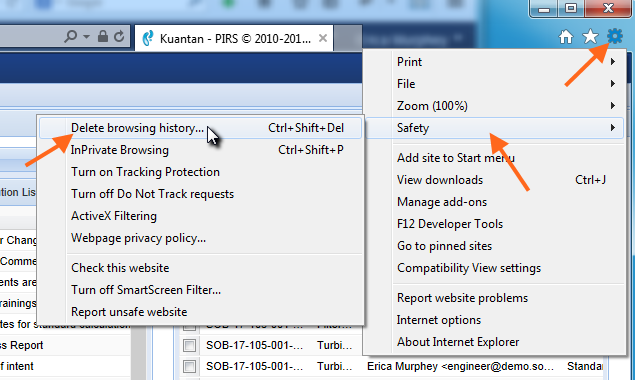The image size is (635, 380).
Task: Toggle ActiveX Filtering
Action: [x=200, y=216]
